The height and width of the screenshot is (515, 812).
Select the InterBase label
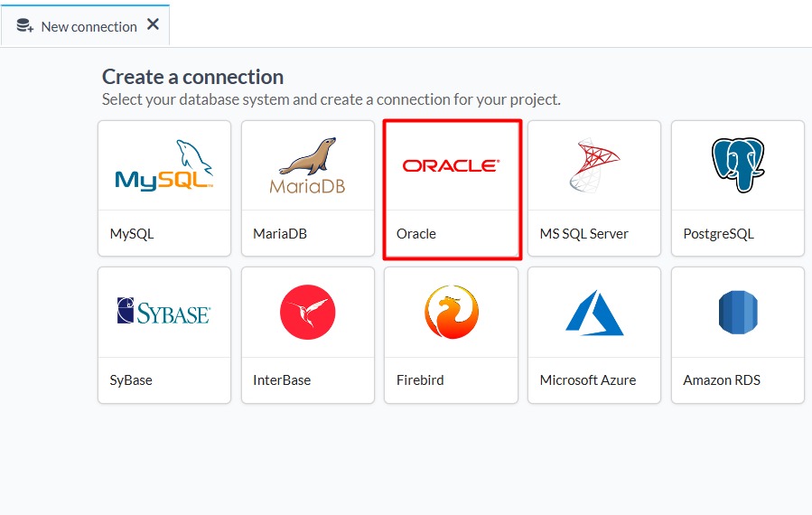point(282,380)
